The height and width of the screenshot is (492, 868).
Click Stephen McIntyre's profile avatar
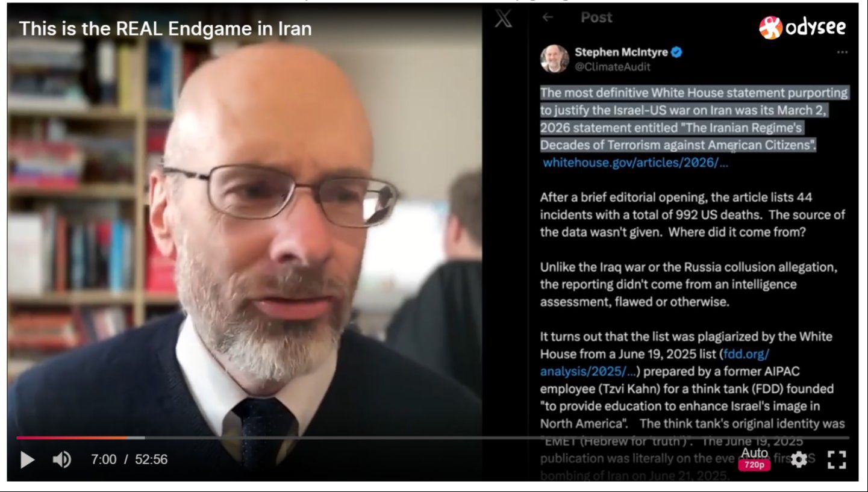tap(554, 59)
